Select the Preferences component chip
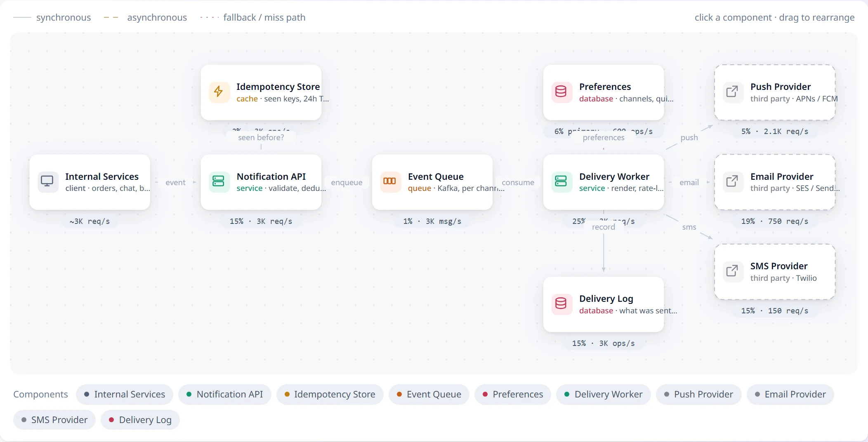Viewport: 868px width, 442px height. pos(513,395)
